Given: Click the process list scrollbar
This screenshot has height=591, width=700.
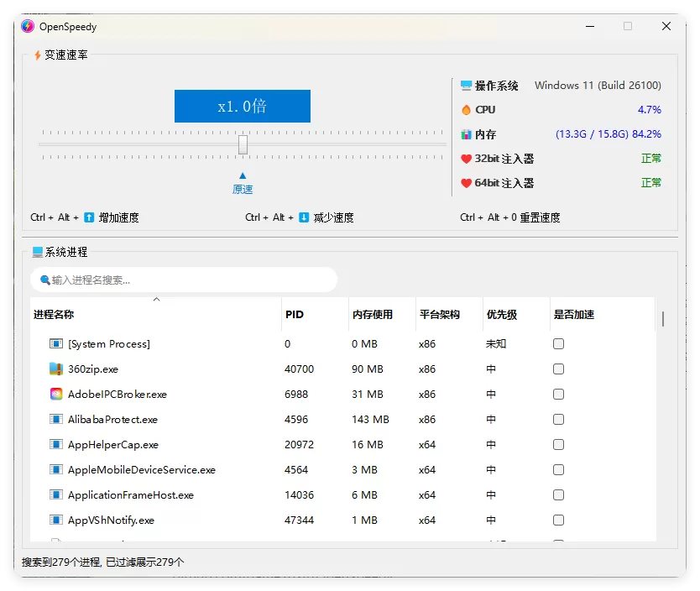Looking at the screenshot, I should 662,319.
